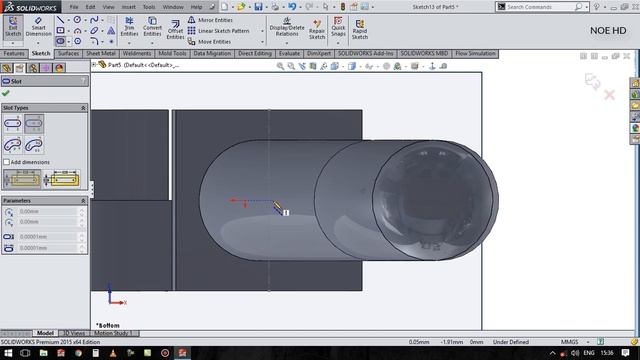This screenshot has height=360, width=640.
Task: Click the slot X center coordinate field
Action: pyautogui.click(x=48, y=211)
